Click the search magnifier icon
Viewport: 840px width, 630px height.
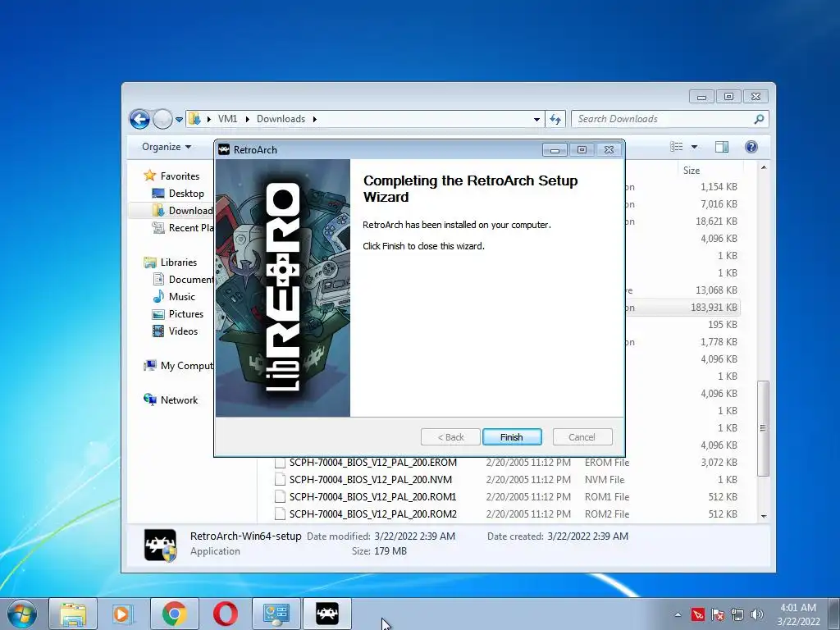(759, 119)
